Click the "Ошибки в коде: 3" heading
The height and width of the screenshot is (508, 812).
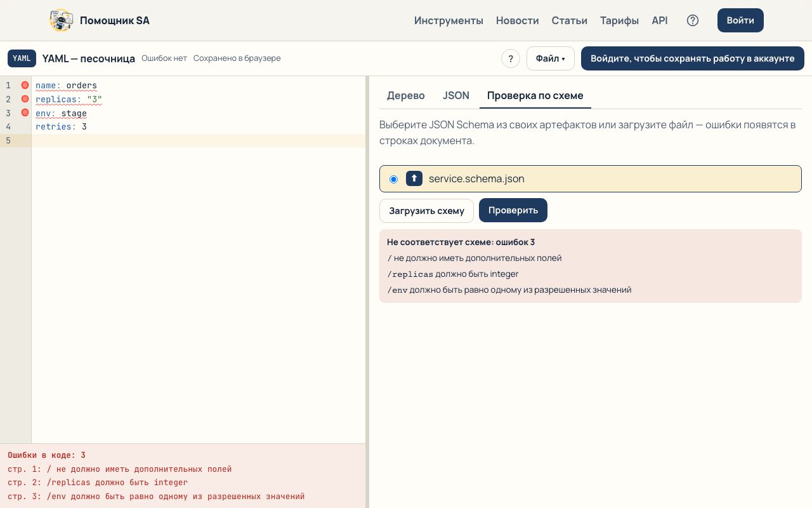pos(46,455)
